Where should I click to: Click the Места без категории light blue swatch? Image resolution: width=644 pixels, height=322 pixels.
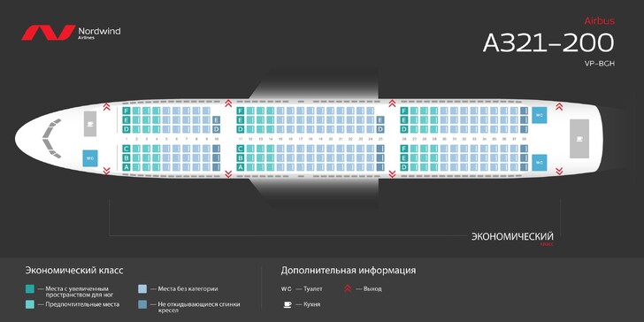pos(142,289)
